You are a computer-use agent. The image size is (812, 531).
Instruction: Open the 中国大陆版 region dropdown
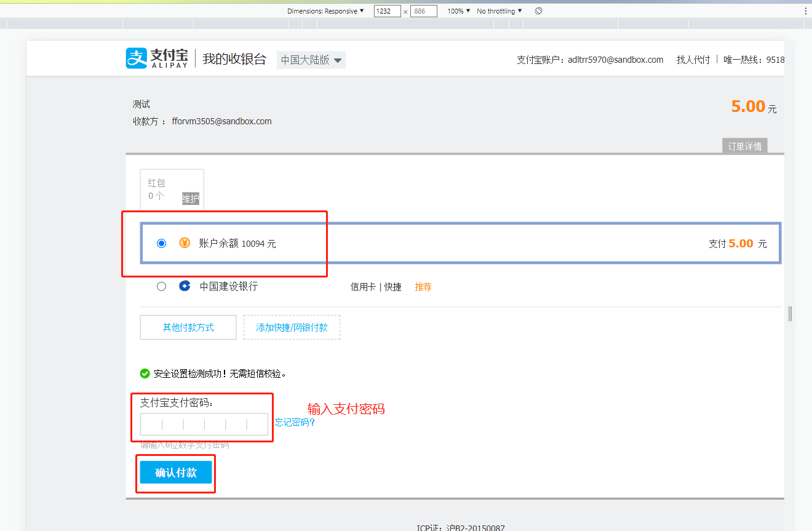pos(311,60)
